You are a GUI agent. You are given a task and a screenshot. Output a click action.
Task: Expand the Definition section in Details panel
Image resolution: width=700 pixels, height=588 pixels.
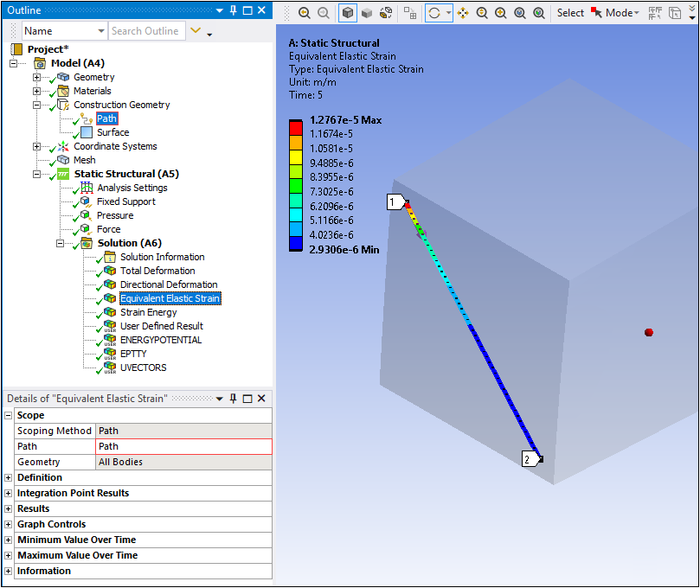pyautogui.click(x=9, y=477)
